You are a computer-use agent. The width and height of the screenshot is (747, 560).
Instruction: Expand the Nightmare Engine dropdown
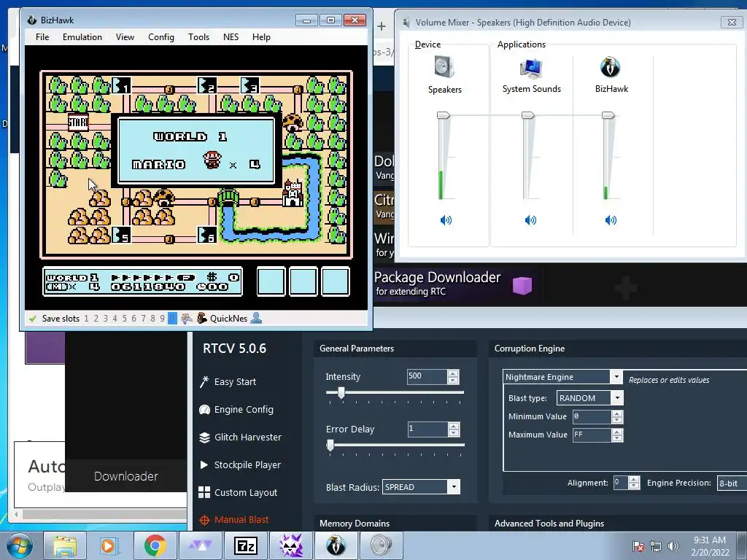(x=616, y=377)
